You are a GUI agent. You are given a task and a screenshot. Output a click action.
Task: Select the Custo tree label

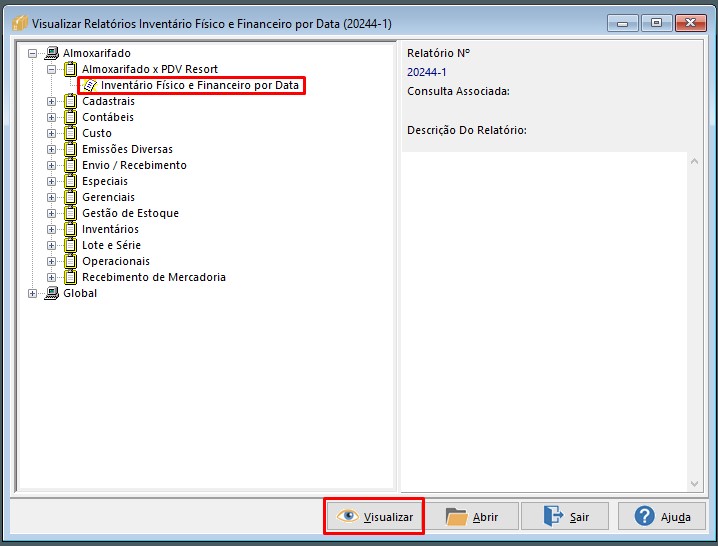[x=97, y=133]
